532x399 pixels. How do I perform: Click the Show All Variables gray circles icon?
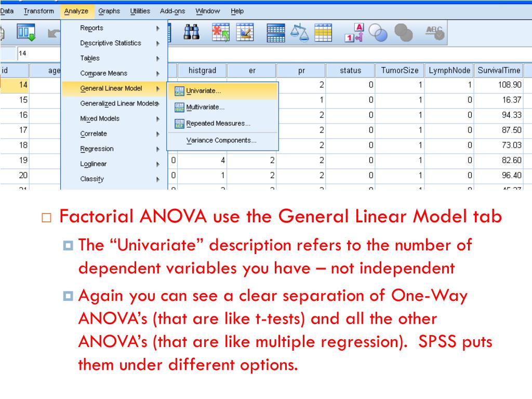point(403,33)
